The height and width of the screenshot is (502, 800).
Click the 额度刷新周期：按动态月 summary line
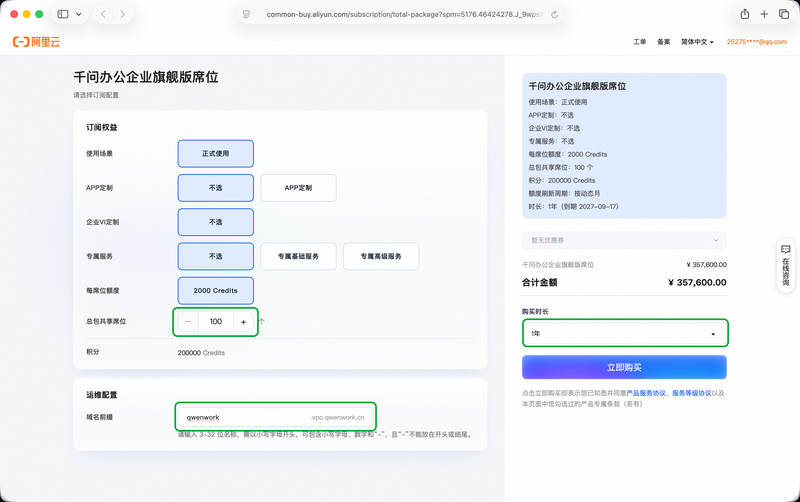564,193
